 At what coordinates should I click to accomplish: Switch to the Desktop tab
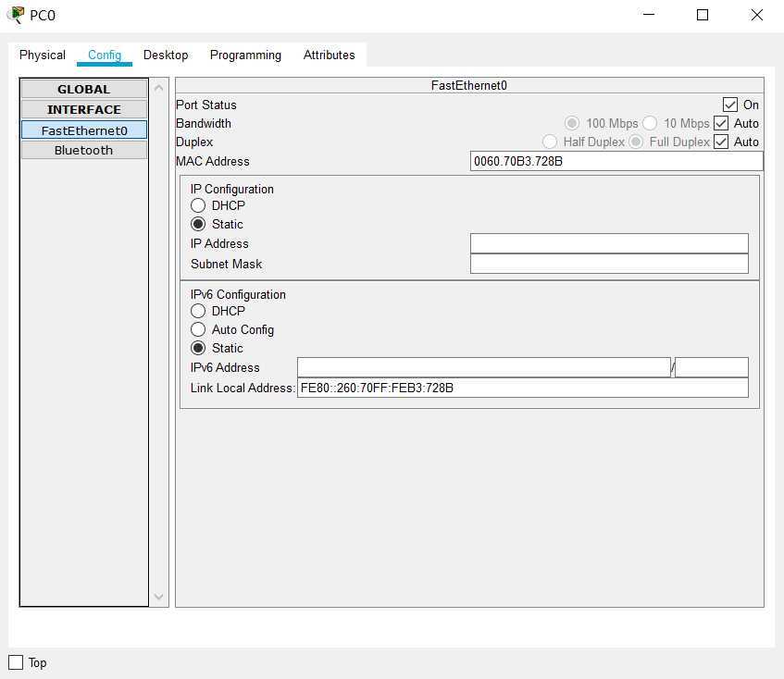point(166,55)
